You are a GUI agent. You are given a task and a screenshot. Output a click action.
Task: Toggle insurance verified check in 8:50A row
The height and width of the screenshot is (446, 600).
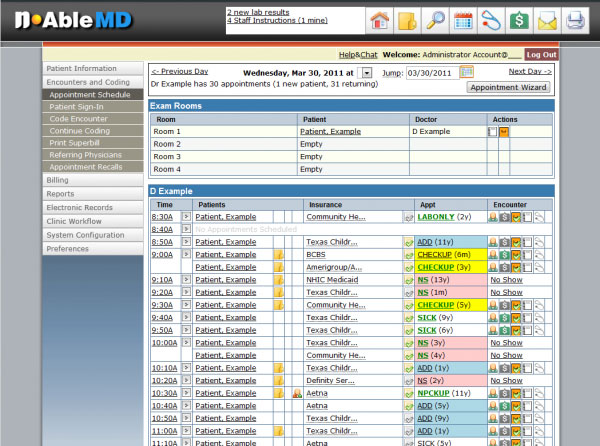click(409, 243)
